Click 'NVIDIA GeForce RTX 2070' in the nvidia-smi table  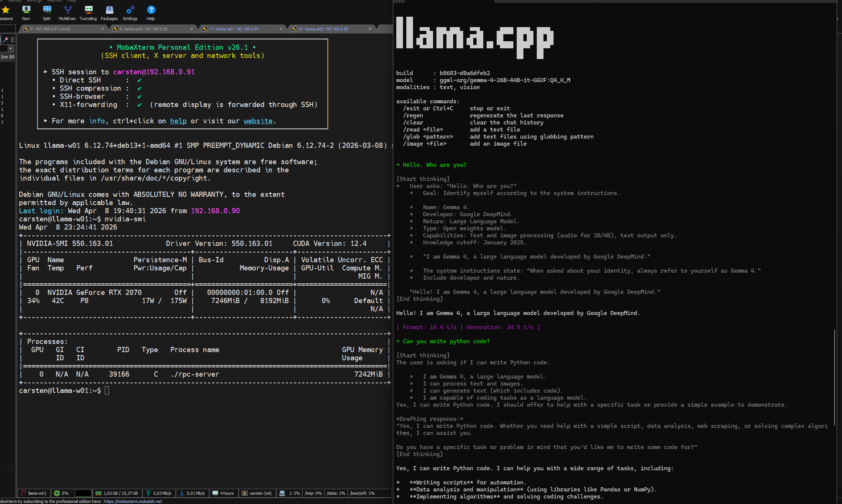tap(94, 293)
